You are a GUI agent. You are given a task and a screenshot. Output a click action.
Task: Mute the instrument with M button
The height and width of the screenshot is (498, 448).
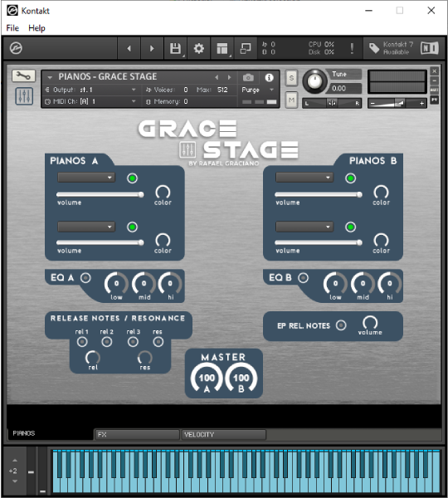[x=291, y=100]
